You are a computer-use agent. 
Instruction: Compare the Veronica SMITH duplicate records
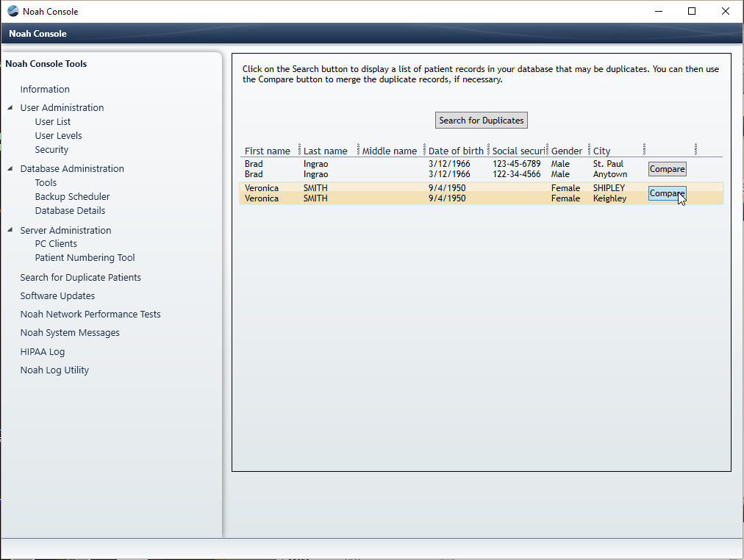pyautogui.click(x=667, y=193)
